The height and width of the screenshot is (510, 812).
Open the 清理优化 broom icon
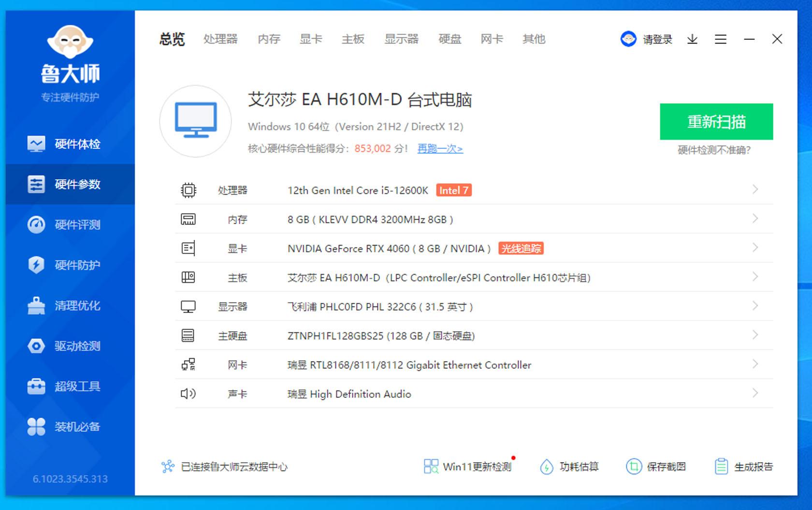tap(36, 306)
